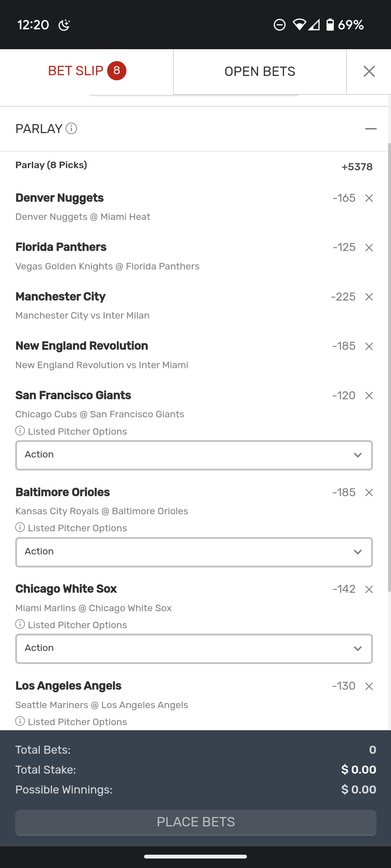Viewport: 391px width, 868px height.
Task: Tap the battery status indicator
Action: pos(330,25)
